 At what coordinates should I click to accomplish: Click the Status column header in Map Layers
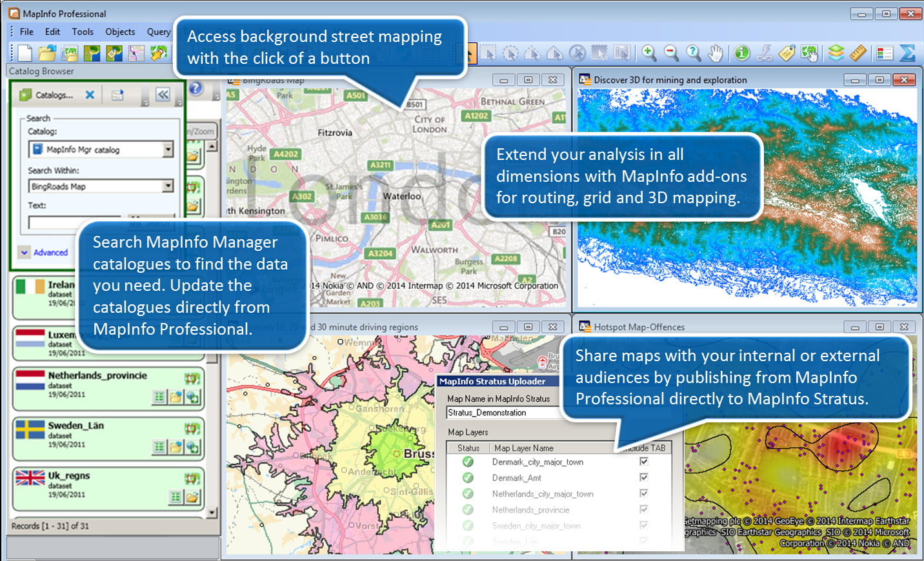[468, 448]
